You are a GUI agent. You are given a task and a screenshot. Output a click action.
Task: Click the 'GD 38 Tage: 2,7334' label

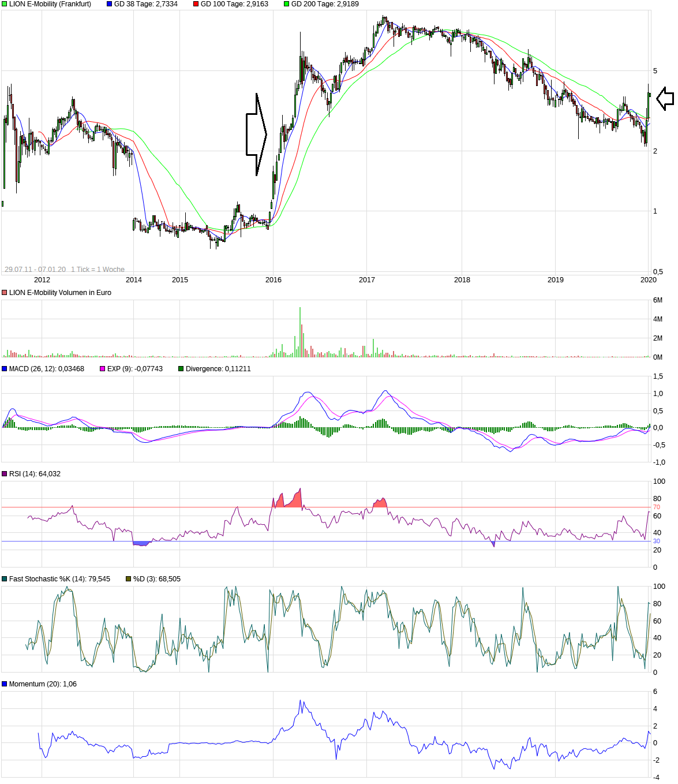146,4
